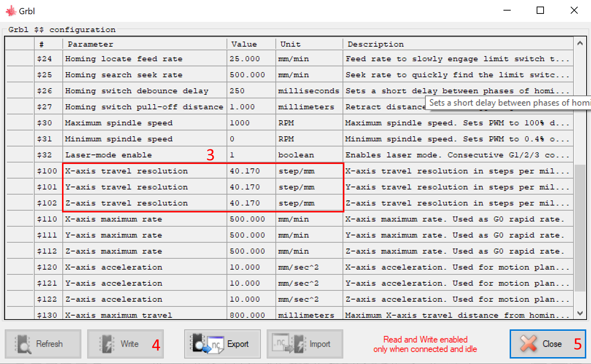Select the Z-axis maximum rate parameter cell

click(x=145, y=251)
